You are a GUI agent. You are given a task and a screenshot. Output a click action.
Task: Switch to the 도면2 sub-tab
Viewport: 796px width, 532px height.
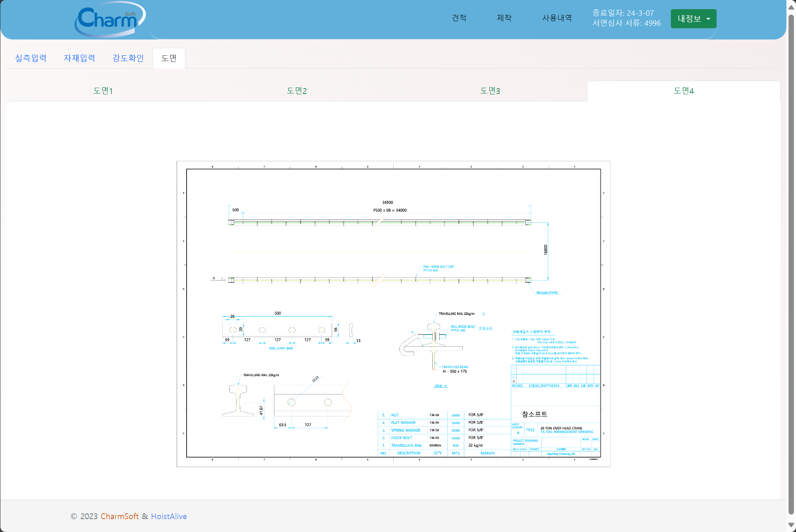coord(296,91)
